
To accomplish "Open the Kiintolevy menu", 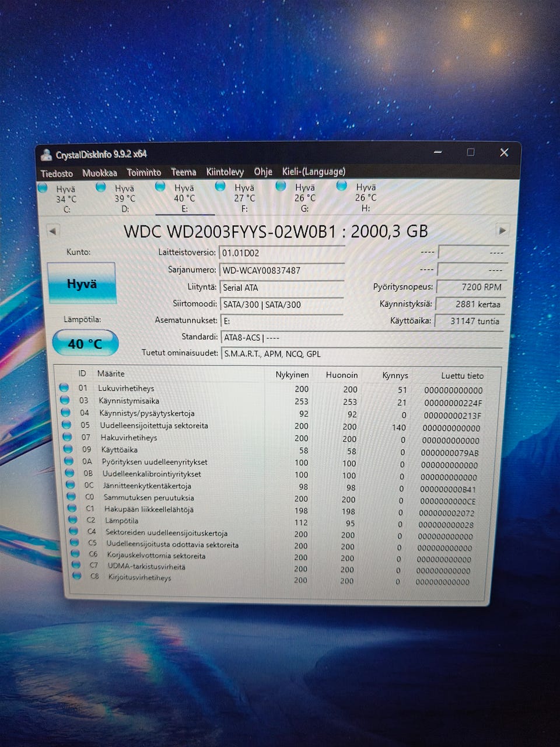I will [x=225, y=172].
